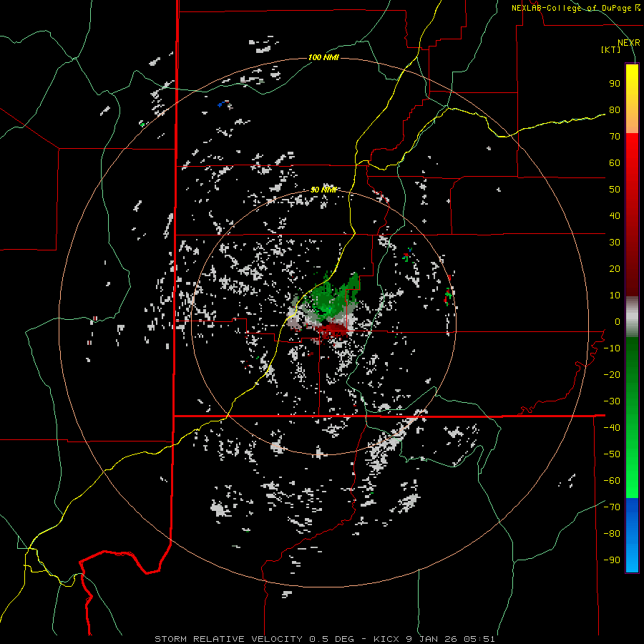Click the -30 value on velocity scale
The image size is (644, 644).
pyautogui.click(x=612, y=401)
